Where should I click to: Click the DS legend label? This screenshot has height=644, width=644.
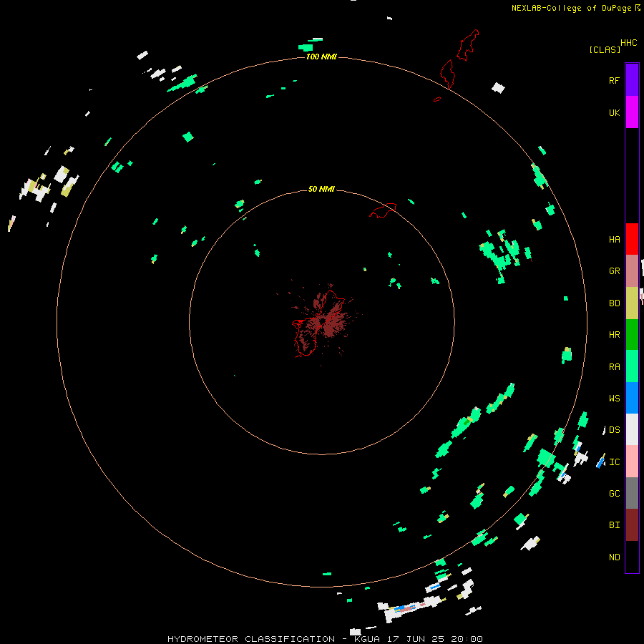(x=615, y=429)
